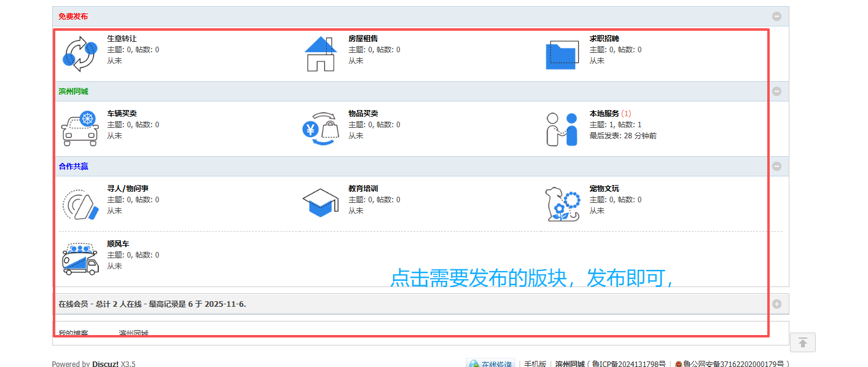Viewport: 868px width, 367px height.
Task: Click the 求职招聘 folder icon
Action: point(562,53)
